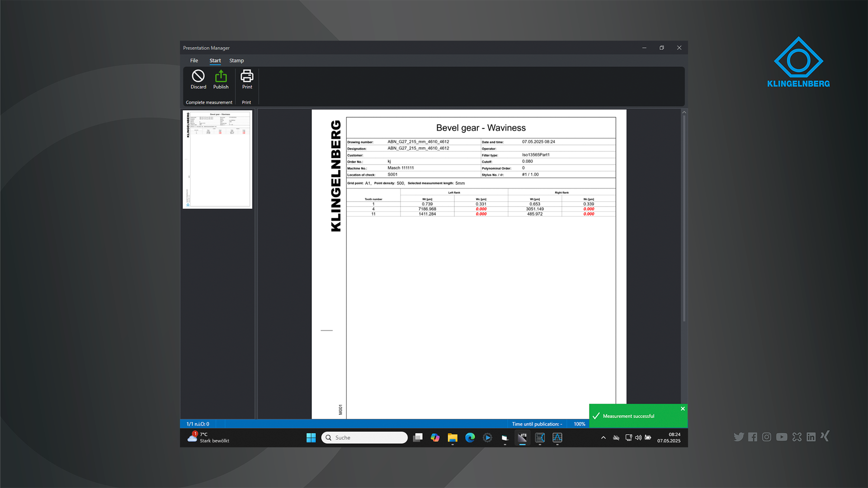The height and width of the screenshot is (488, 868).
Task: Open the Stamp ribbon tab
Action: click(236, 61)
